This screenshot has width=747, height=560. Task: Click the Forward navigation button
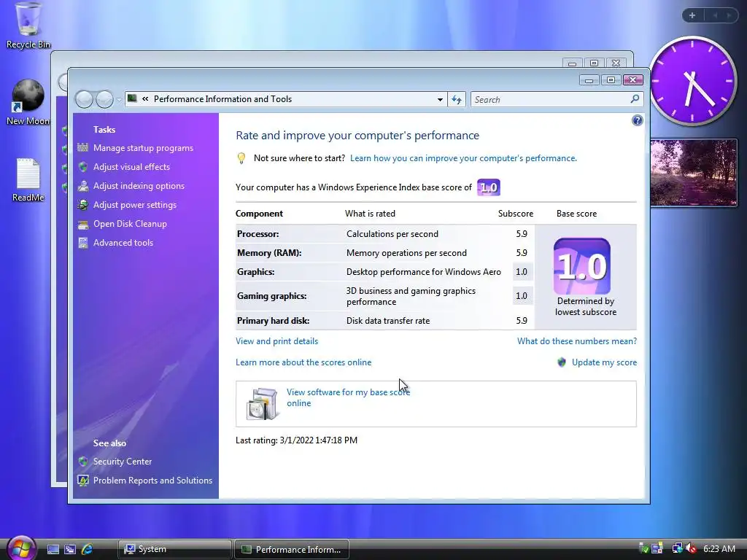click(104, 99)
